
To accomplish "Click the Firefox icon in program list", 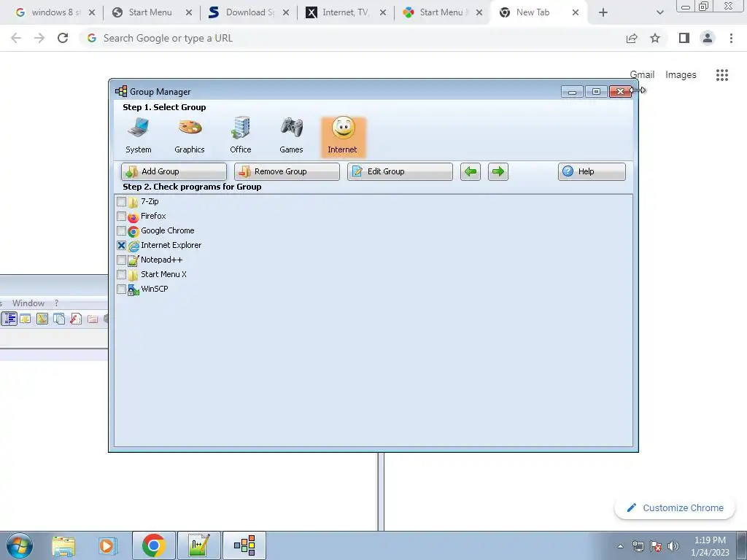I will (133, 217).
